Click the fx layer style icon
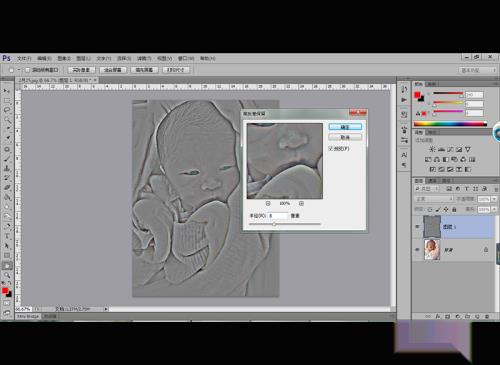This screenshot has height=365, width=500. click(438, 316)
